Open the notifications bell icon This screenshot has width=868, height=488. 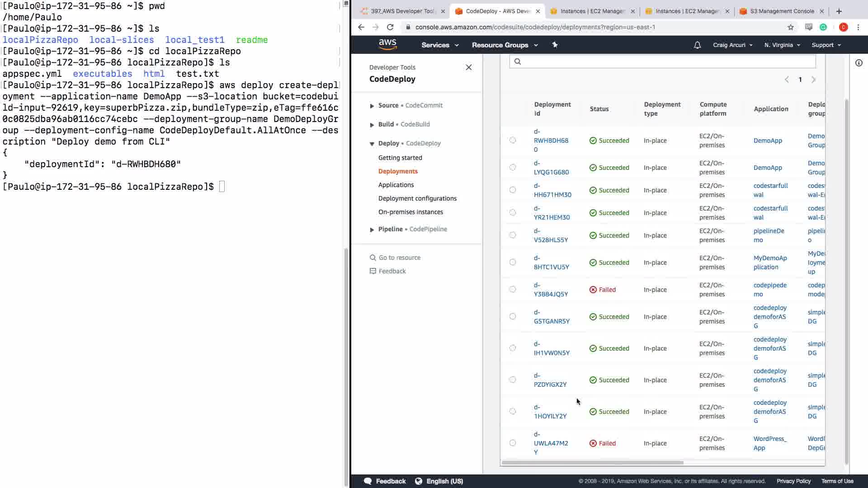(x=697, y=45)
